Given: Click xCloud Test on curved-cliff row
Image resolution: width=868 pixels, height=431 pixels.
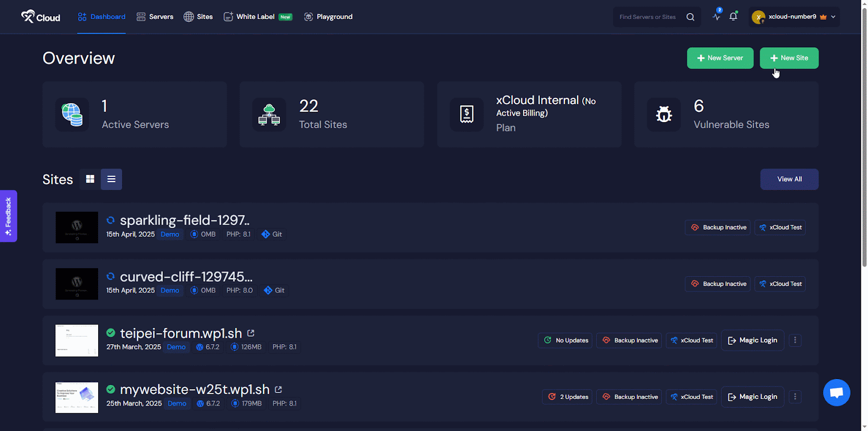Looking at the screenshot, I should [780, 284].
